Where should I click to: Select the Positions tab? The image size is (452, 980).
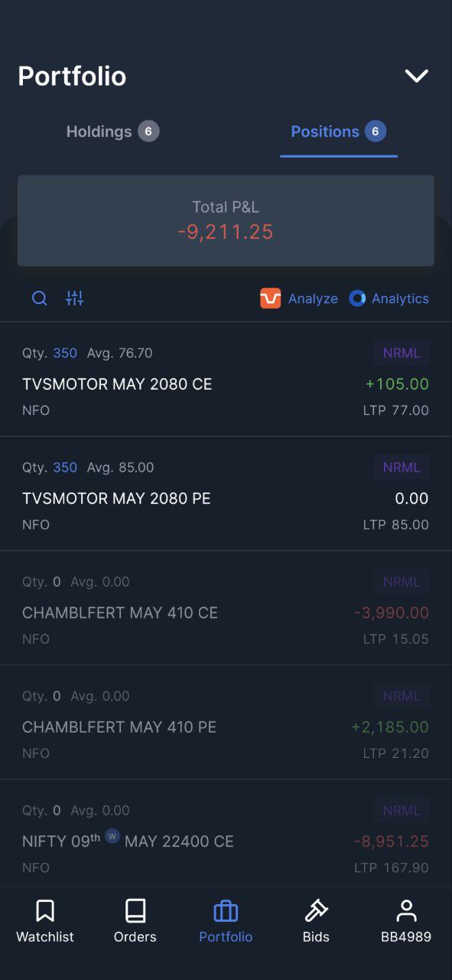(x=338, y=132)
